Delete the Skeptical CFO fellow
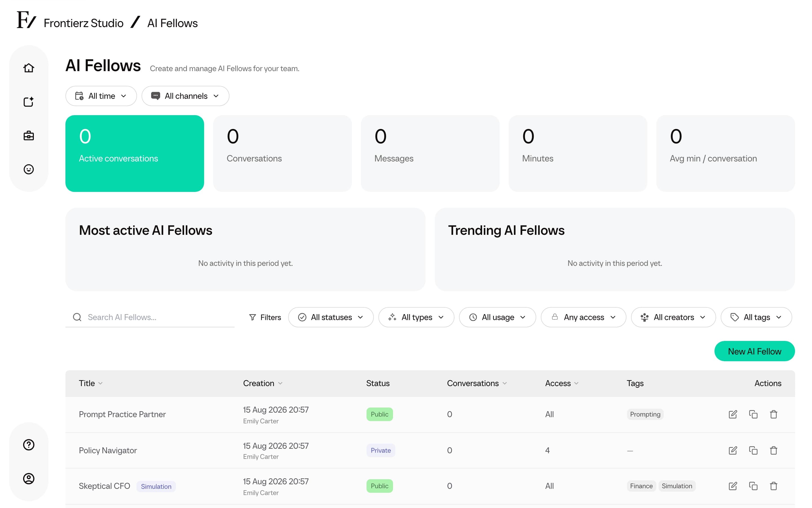 [773, 486]
